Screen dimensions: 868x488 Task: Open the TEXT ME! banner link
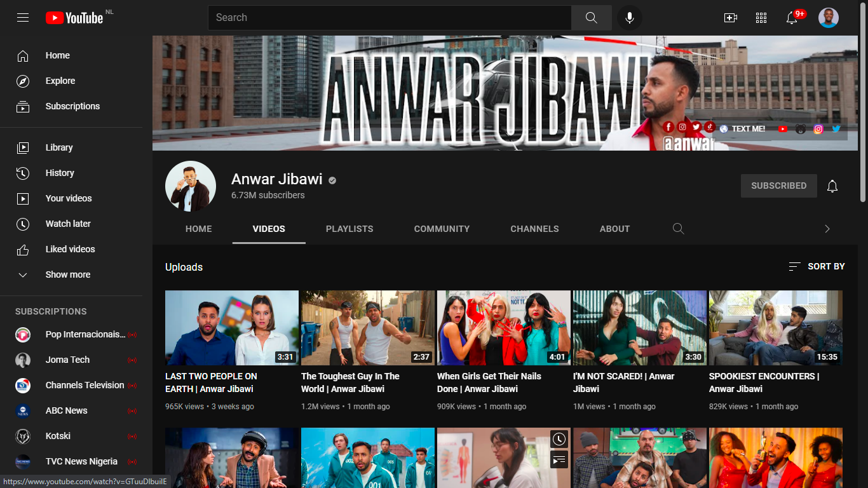[742, 129]
